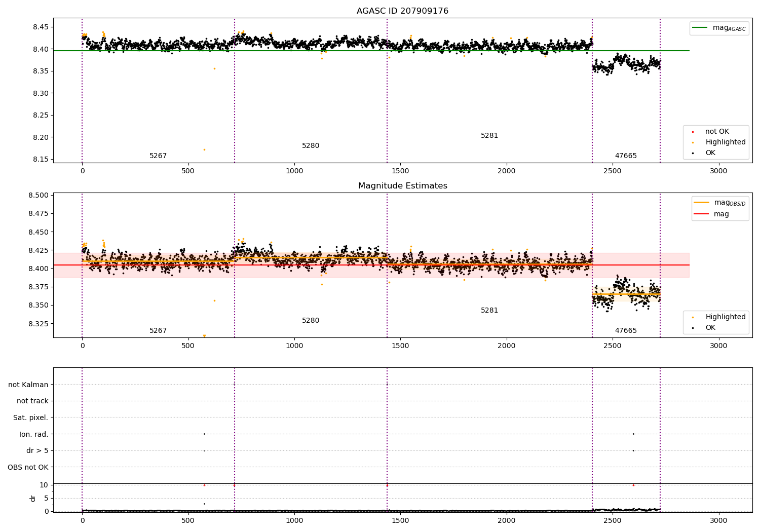Click the 'not Kalman' row label
The image size is (760, 532).
28,385
